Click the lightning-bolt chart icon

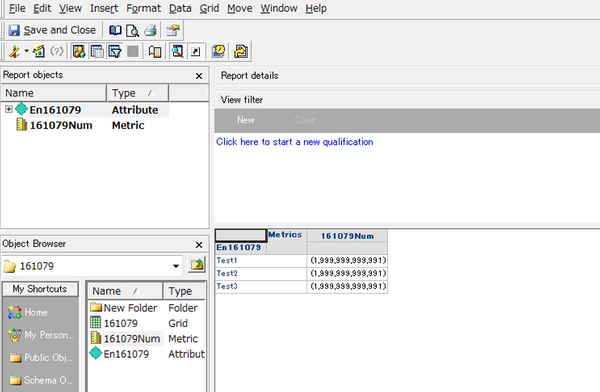point(39,51)
